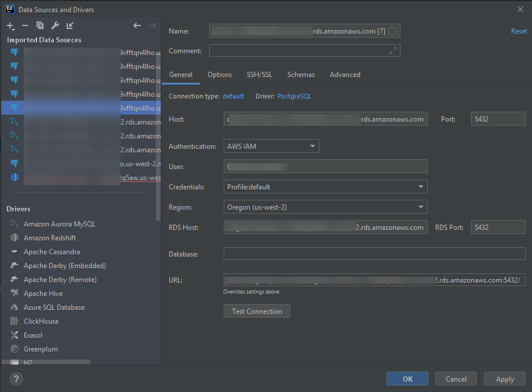Image resolution: width=532 pixels, height=392 pixels.
Task: Open help via the question mark icon
Action: [16, 379]
